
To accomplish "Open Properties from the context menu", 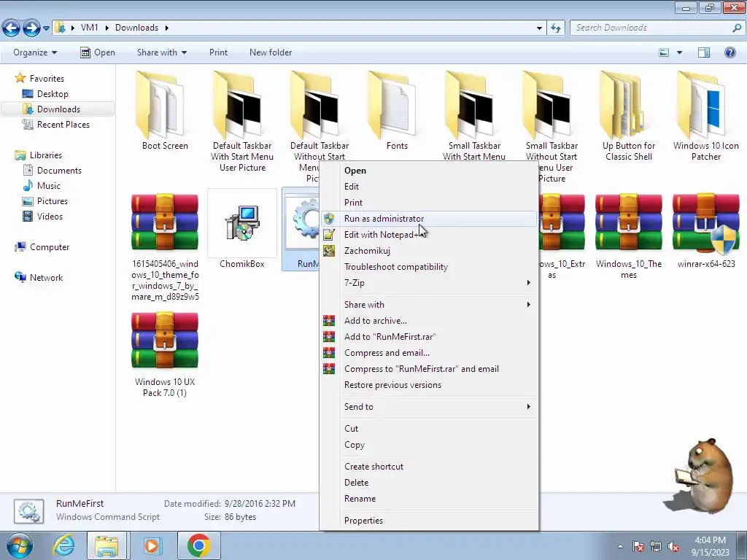I will 429,521.
